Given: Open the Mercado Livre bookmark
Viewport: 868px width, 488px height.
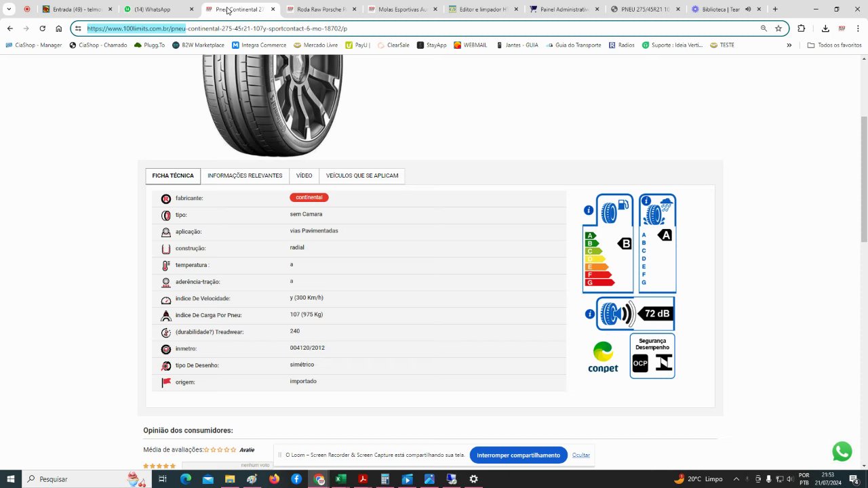Looking at the screenshot, I should click(315, 45).
